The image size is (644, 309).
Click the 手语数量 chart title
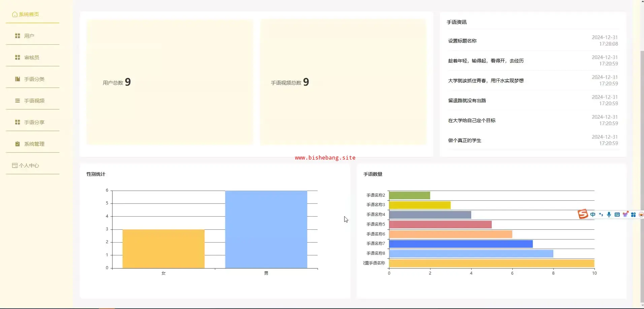click(x=373, y=174)
